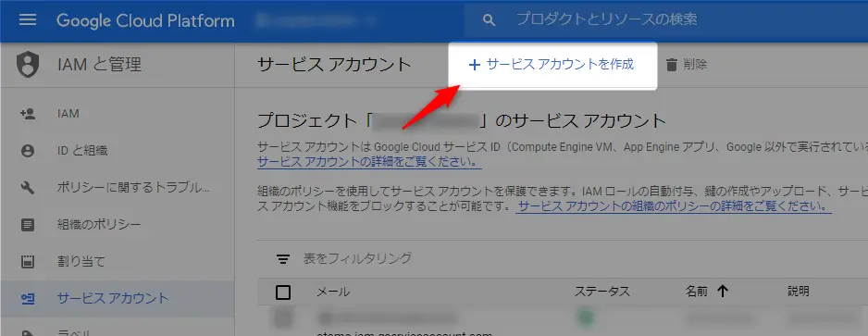Click the 組織のポリシー document icon
868x336 pixels.
click(x=27, y=225)
